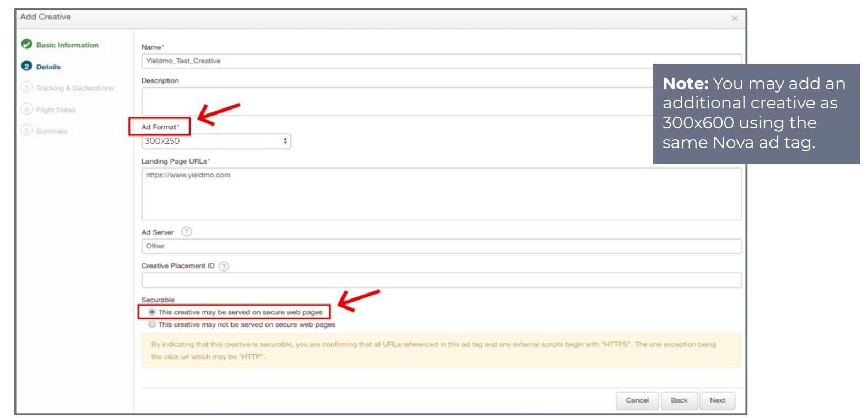Switch to the Flight Dates step

click(x=56, y=110)
